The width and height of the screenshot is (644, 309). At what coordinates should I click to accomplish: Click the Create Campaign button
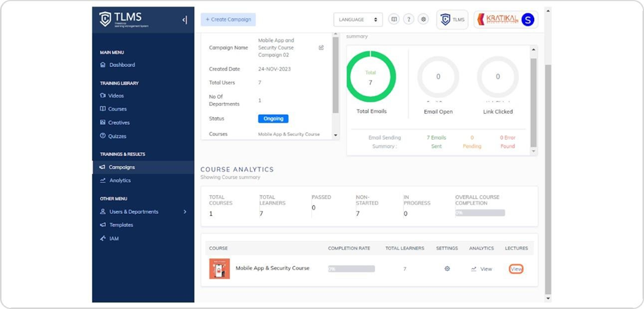coord(228,19)
